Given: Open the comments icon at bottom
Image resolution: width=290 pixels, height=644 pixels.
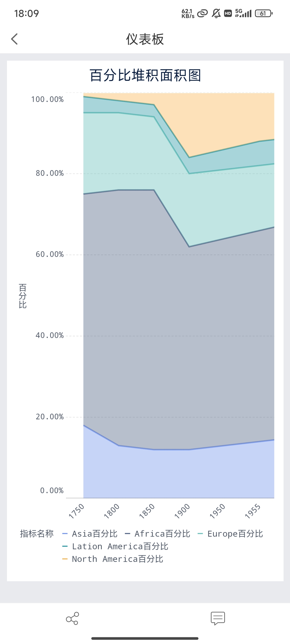Looking at the screenshot, I should tap(218, 619).
